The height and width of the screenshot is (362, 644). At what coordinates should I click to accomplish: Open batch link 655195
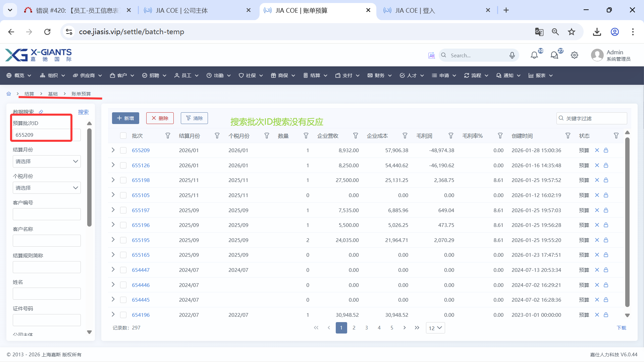pos(141,240)
